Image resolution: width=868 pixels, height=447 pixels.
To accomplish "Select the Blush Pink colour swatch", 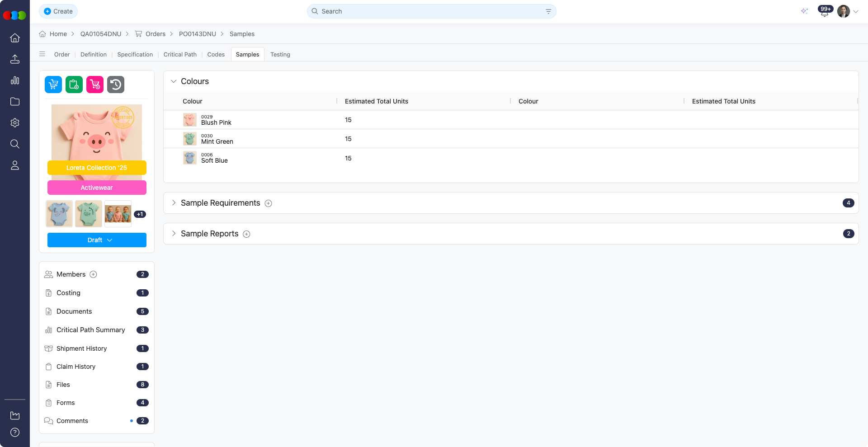I will [x=190, y=120].
